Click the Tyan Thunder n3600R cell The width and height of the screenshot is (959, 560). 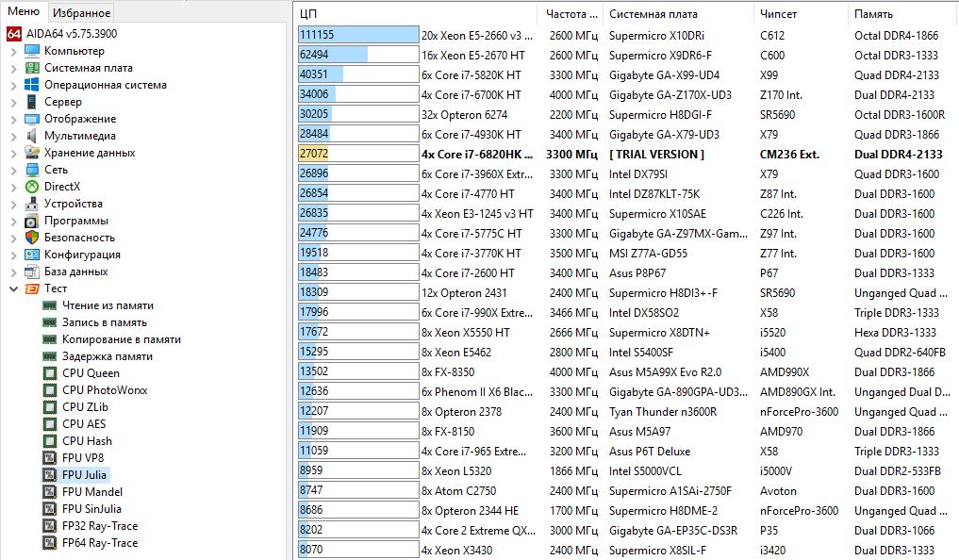point(663,412)
